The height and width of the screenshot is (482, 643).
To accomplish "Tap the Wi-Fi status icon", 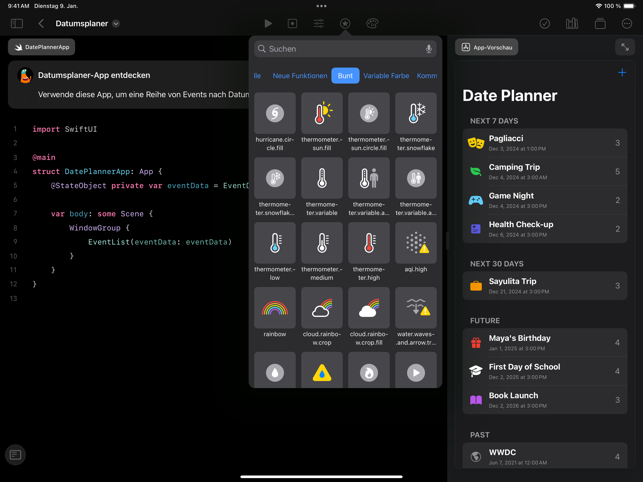I will coord(599,6).
